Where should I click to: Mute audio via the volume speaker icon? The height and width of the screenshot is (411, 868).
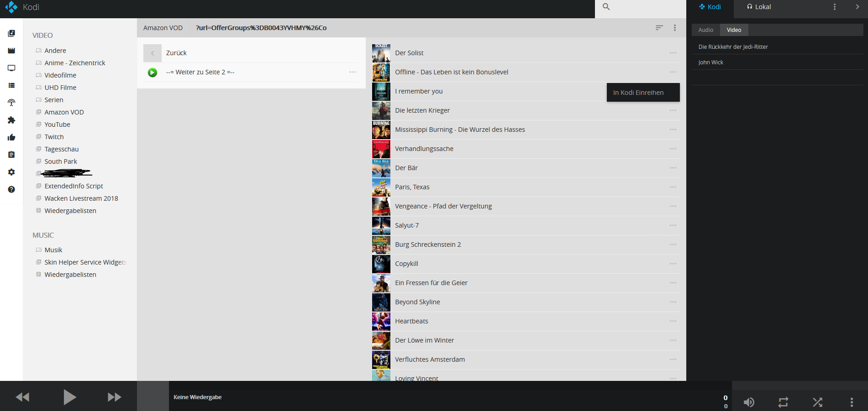pos(749,402)
